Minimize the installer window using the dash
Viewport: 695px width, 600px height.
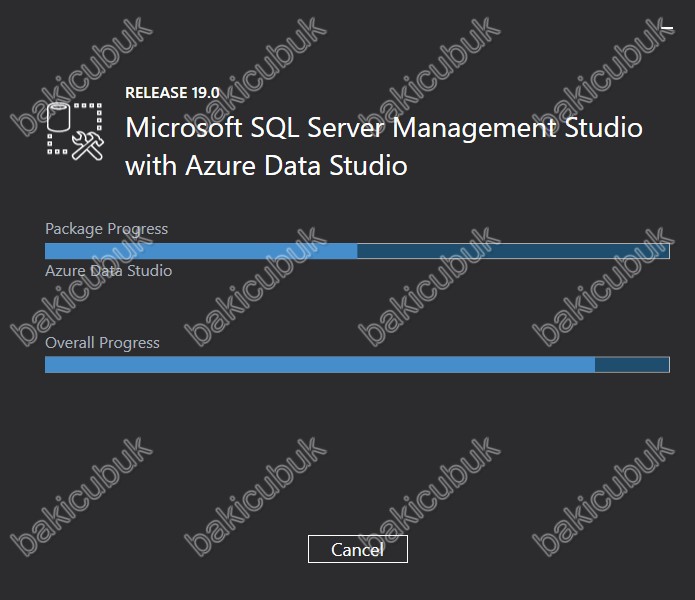tap(667, 29)
